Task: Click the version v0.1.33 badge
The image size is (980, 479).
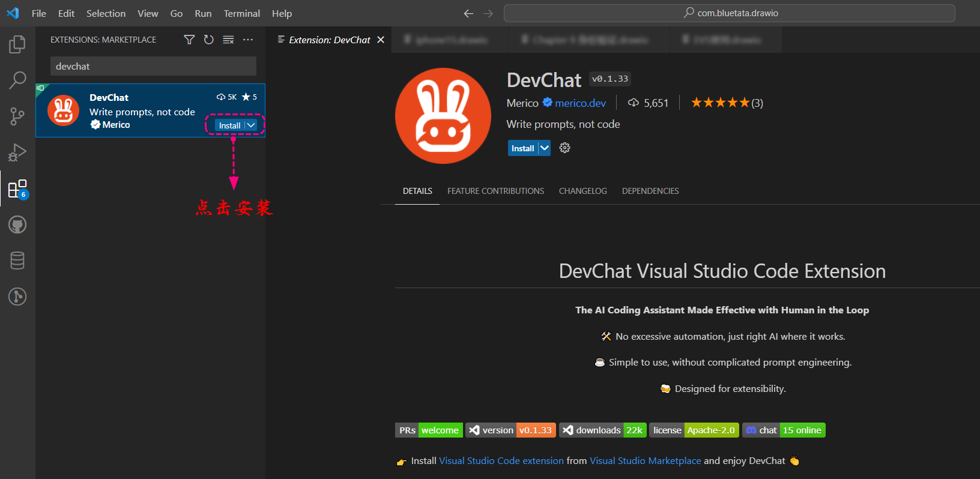Action: coord(510,430)
